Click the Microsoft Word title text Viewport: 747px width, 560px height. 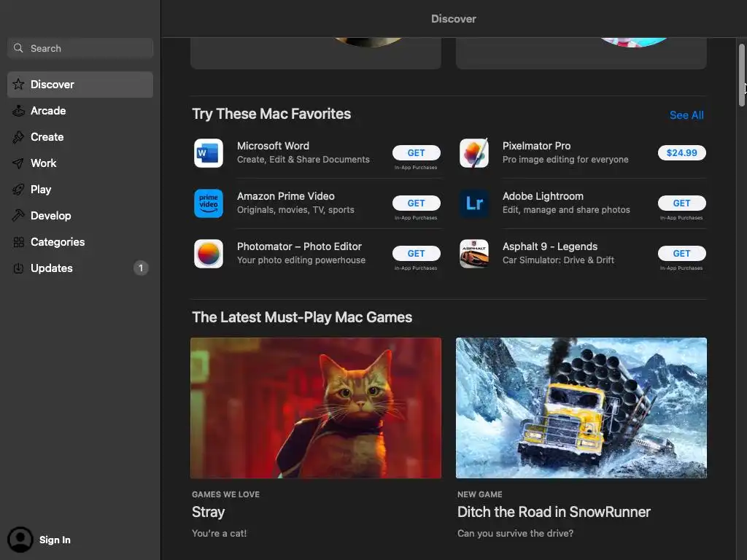[273, 146]
